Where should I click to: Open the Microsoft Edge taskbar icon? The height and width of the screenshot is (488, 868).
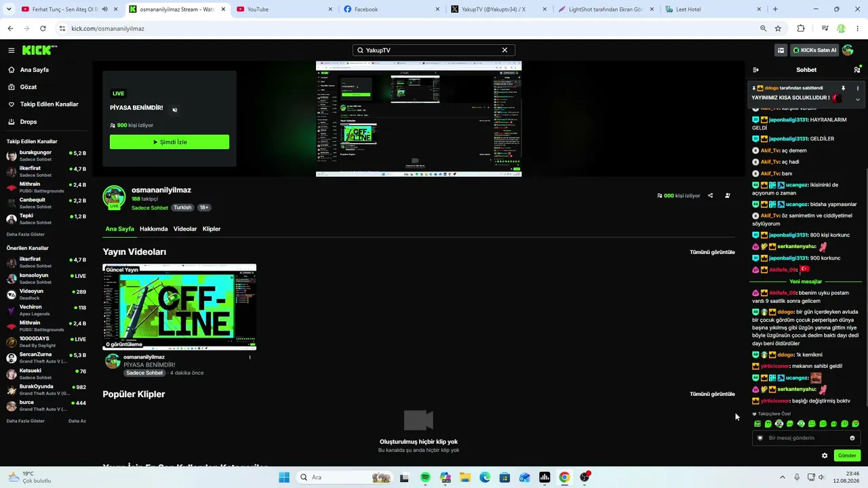pos(485,477)
